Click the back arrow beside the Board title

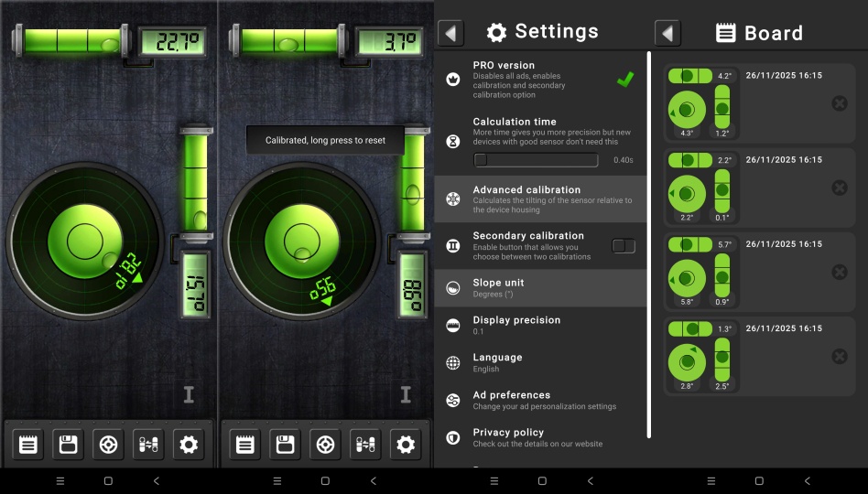tap(667, 33)
